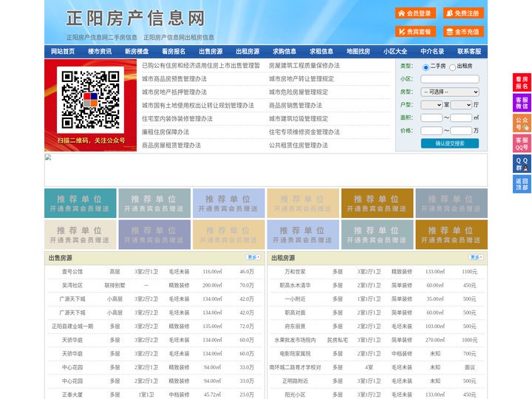Image resolution: width=532 pixels, height=399 pixels.
Task: Click the minimum 价格 input field
Action: (x=432, y=131)
